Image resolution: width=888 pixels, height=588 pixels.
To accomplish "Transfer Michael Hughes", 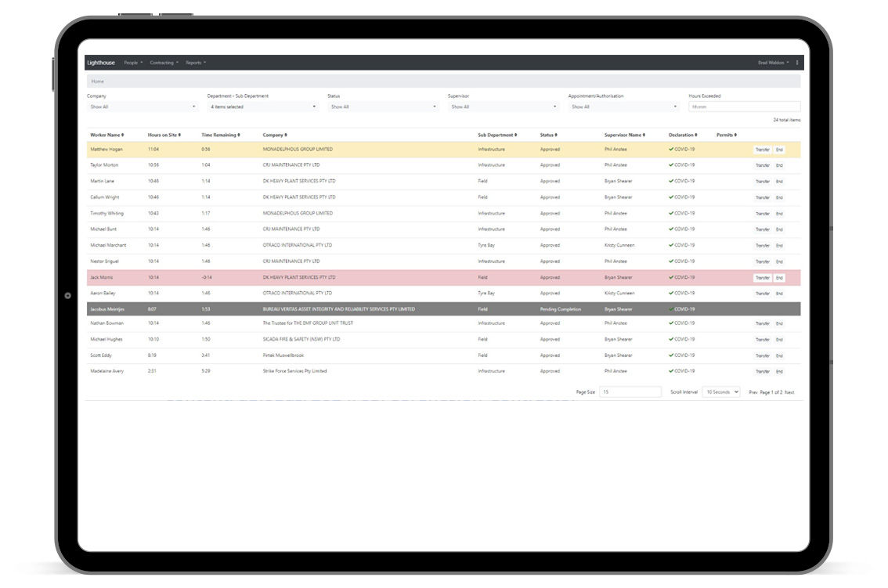I will [x=762, y=339].
